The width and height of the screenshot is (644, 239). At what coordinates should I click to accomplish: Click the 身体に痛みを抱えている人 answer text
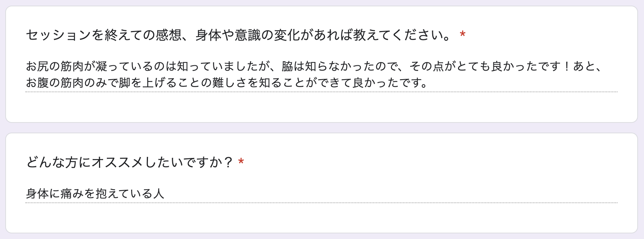[x=95, y=193]
